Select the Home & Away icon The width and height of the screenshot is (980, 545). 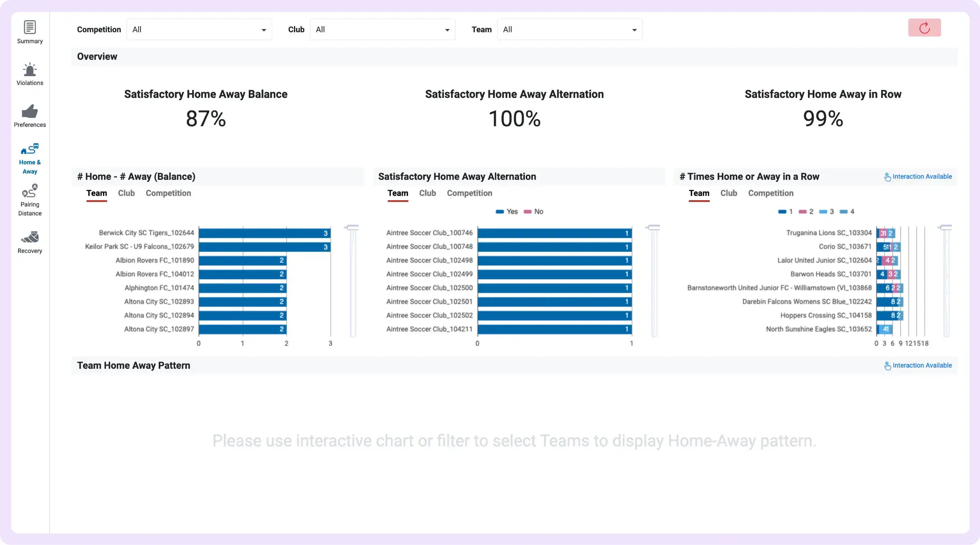click(30, 150)
